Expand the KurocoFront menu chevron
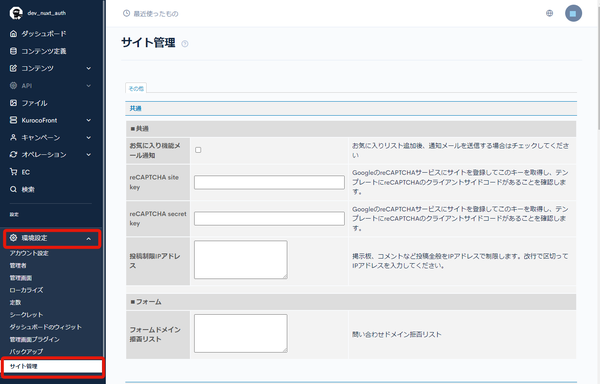Viewport: 600px width, 384px height. pos(89,120)
